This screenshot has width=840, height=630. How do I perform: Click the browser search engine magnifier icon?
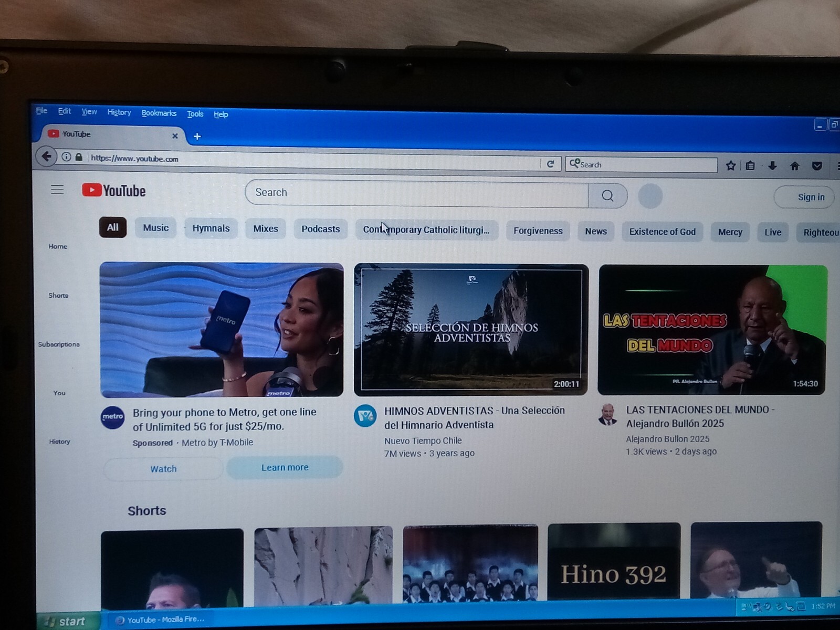[x=574, y=163]
